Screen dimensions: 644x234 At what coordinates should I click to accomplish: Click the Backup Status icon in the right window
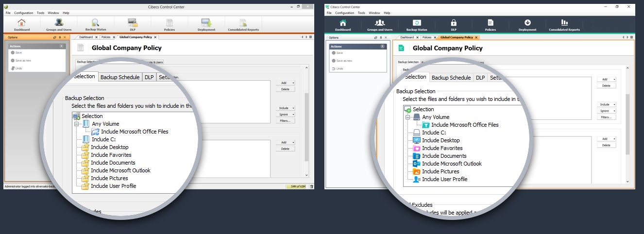coord(416,23)
